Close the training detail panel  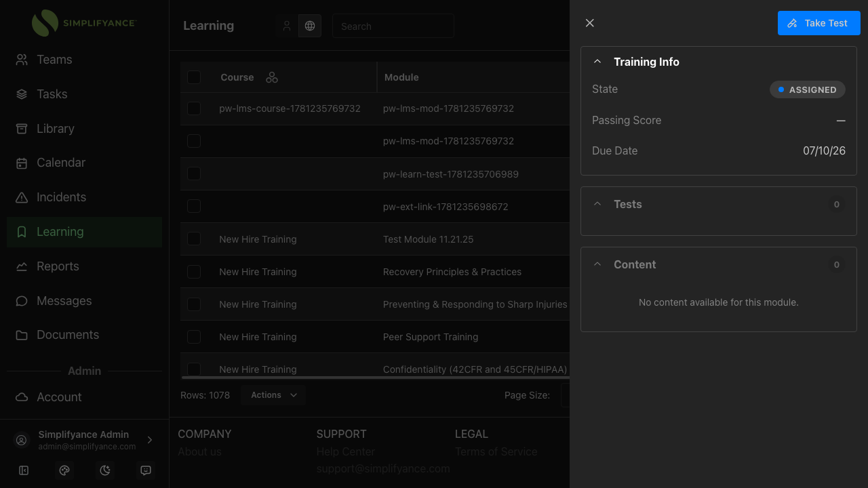click(x=590, y=23)
